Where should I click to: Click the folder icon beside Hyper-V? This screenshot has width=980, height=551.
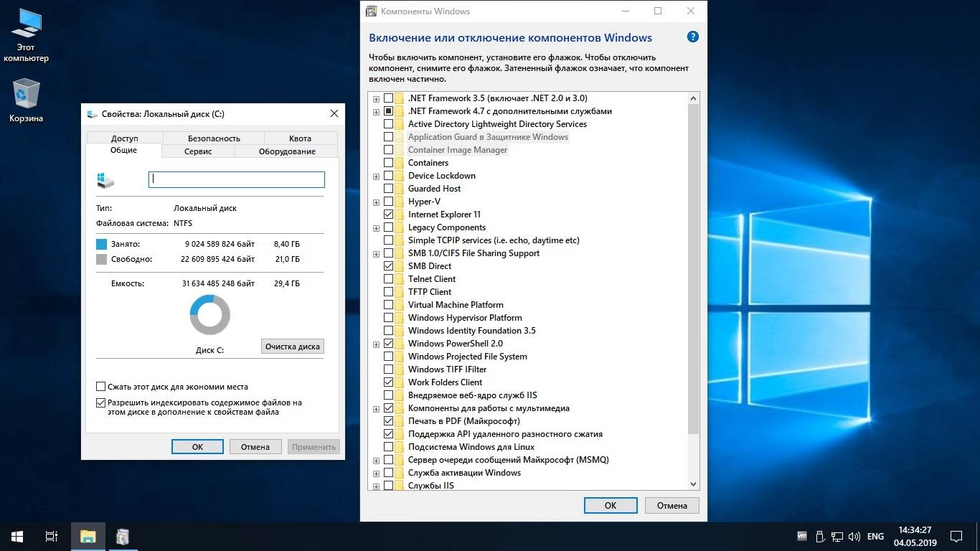(399, 202)
